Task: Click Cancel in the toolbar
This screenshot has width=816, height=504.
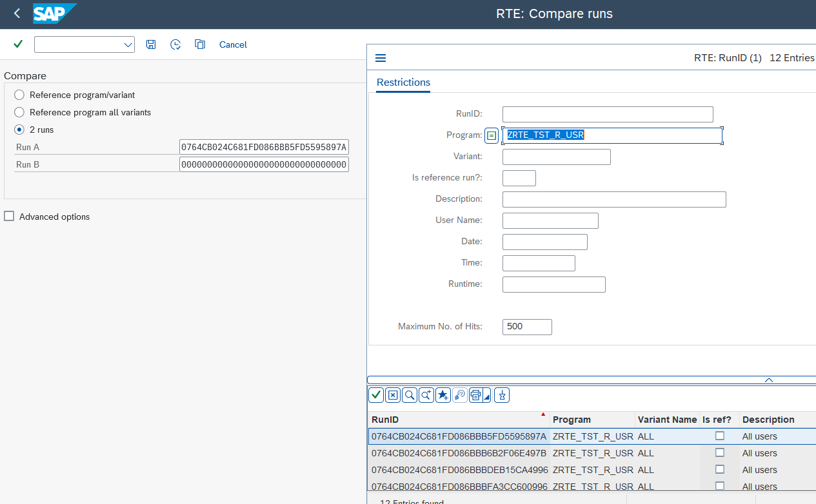Action: [x=233, y=44]
